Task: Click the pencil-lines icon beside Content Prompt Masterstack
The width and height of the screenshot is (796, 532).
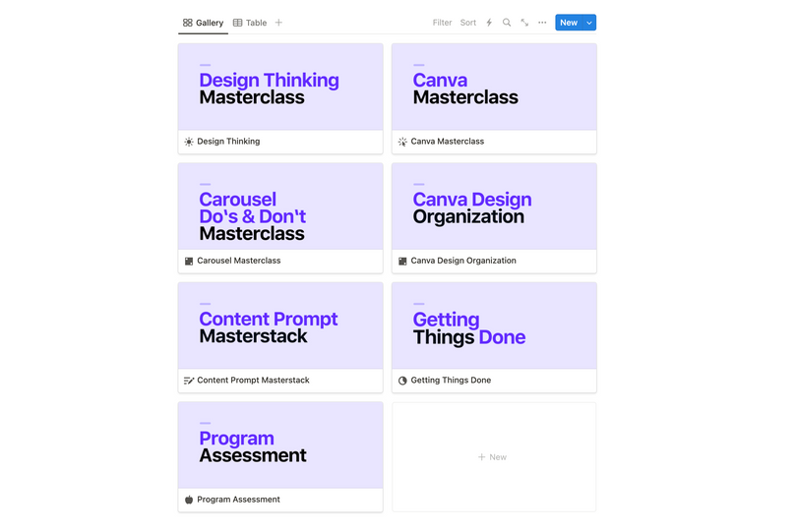Action: [x=189, y=381]
